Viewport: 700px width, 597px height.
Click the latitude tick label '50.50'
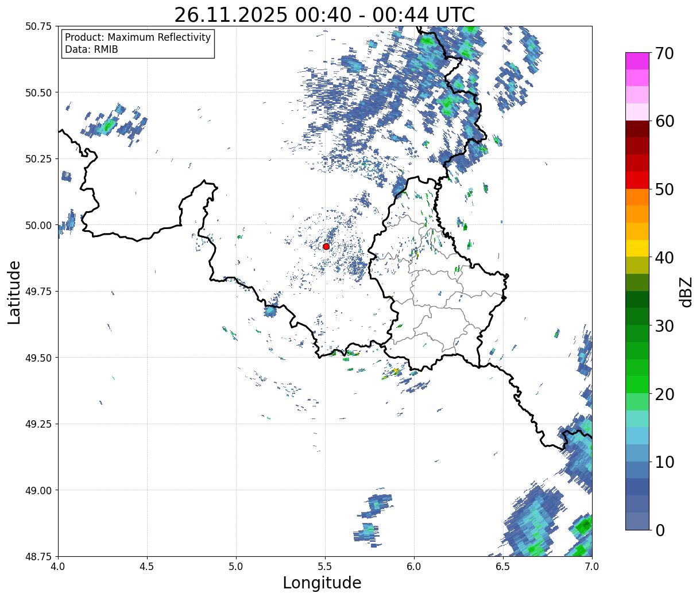[x=38, y=92]
